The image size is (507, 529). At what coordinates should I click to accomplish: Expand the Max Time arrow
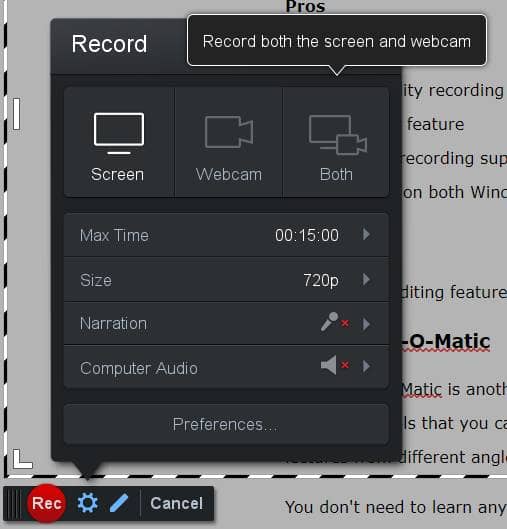tap(366, 234)
